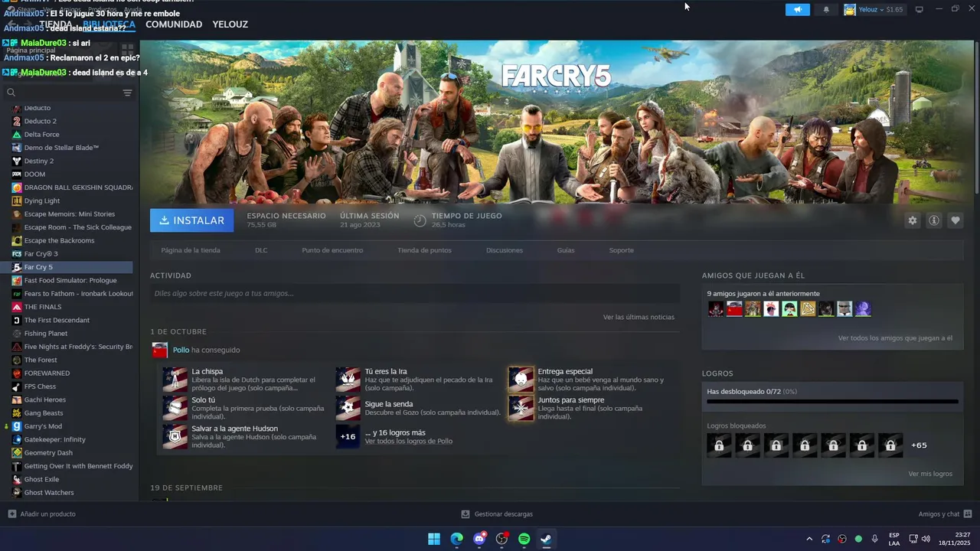Click the achievements 0/72 progress bar
This screenshot has width=980, height=551.
(x=832, y=401)
